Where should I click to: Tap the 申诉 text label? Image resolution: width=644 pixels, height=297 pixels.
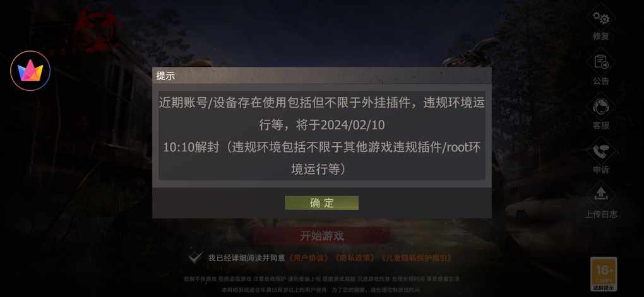click(601, 170)
